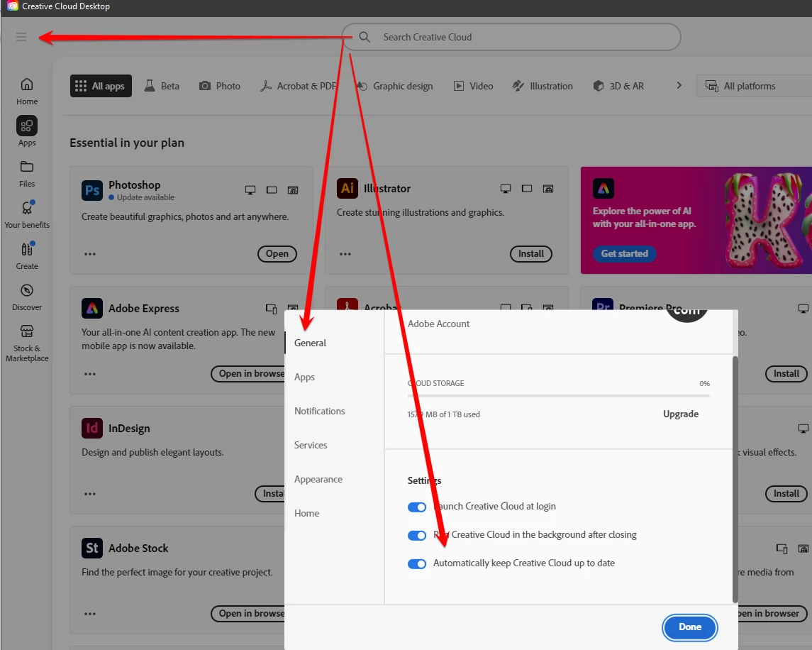Open Adobe Express in browser
812x650 pixels.
coord(249,374)
